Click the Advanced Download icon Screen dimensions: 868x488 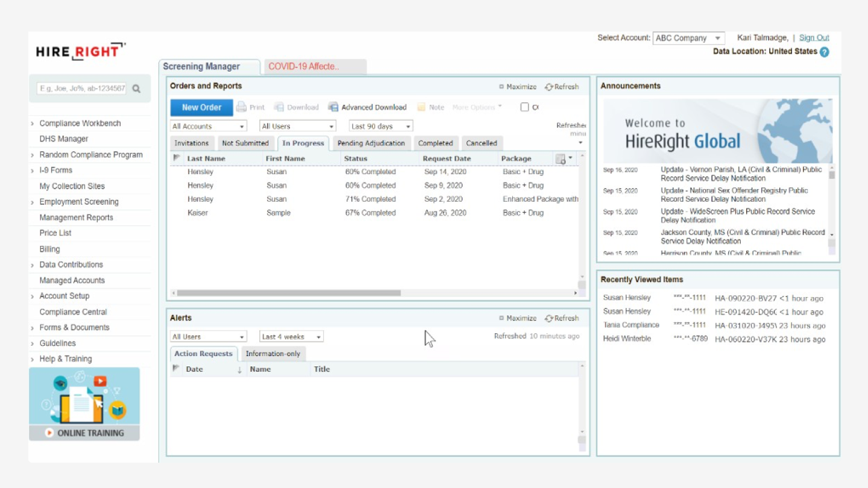(333, 107)
